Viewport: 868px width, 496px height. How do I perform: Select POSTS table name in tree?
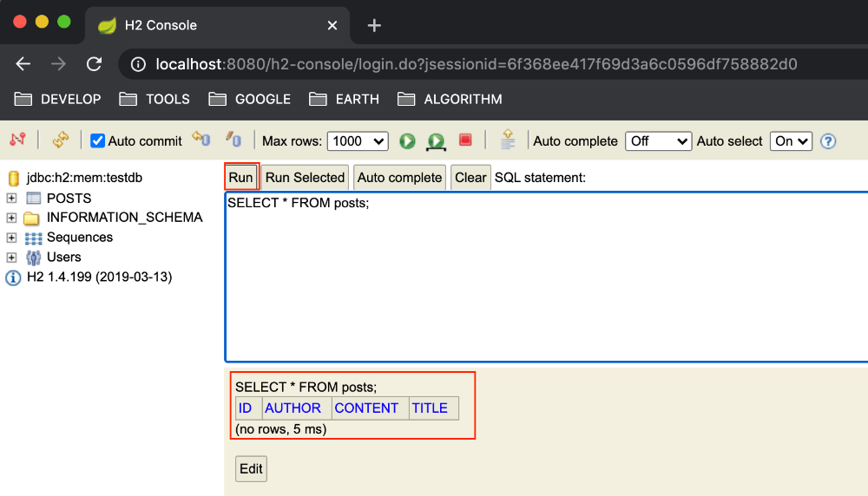69,198
